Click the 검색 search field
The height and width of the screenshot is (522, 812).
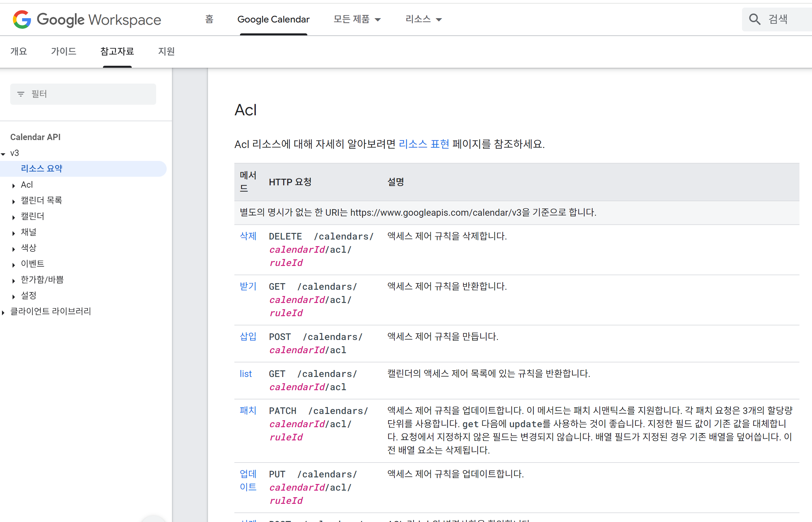click(x=777, y=19)
